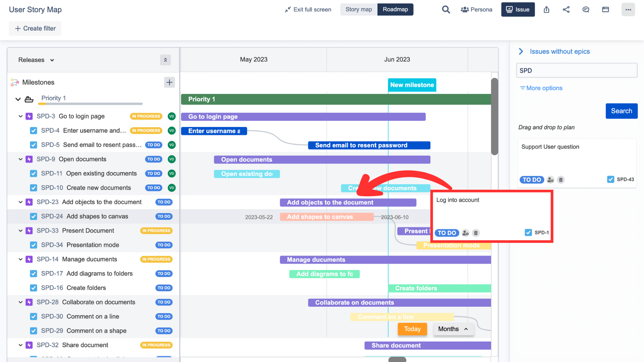Viewport: 644px width, 362px height.
Task: Click the assignee icon on the SPD-43 card
Action: 550,180
